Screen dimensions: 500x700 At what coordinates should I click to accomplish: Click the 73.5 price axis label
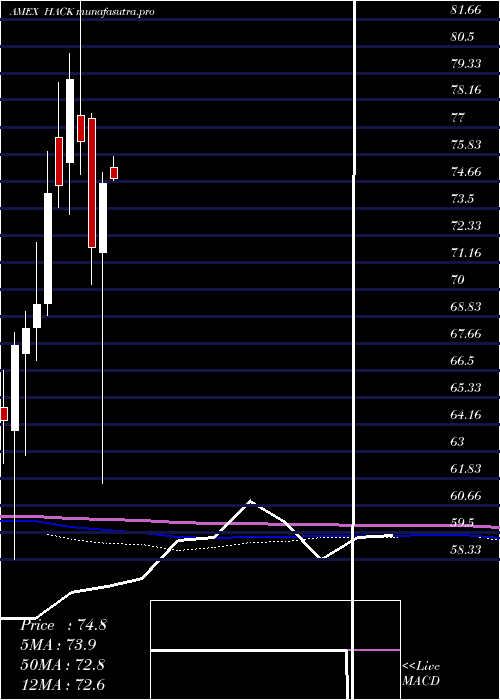pos(462,199)
